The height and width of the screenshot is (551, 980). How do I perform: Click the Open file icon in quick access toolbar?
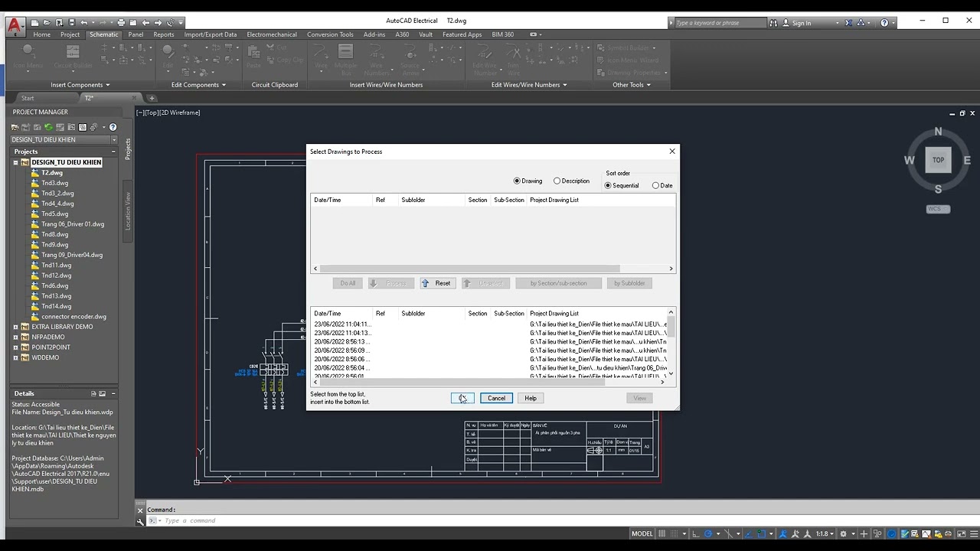point(47,22)
